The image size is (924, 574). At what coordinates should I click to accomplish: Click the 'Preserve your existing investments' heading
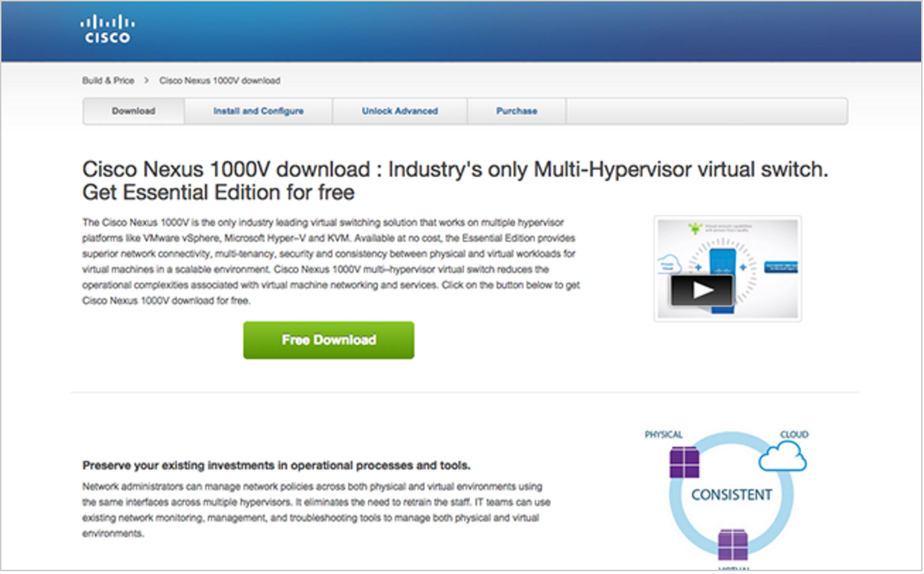point(277,465)
